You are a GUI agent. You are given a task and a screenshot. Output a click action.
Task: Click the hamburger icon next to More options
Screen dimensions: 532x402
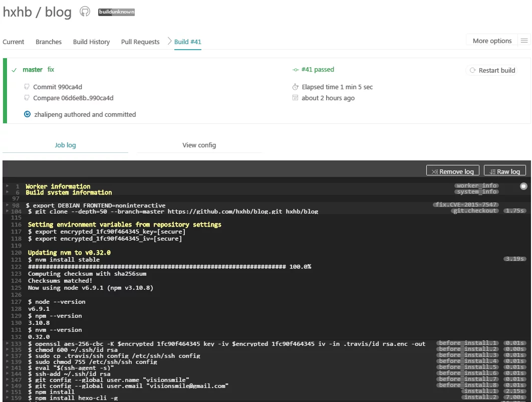524,41
